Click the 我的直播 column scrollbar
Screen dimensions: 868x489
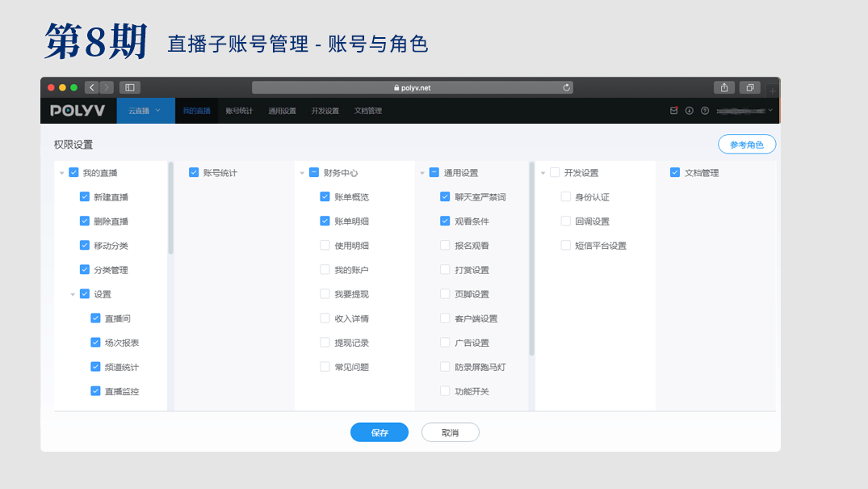170,210
